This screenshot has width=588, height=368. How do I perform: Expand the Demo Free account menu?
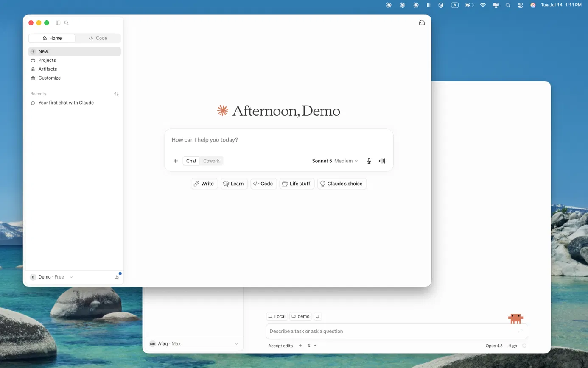tap(51, 277)
